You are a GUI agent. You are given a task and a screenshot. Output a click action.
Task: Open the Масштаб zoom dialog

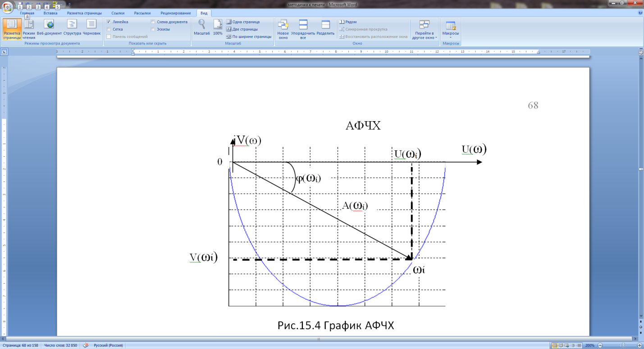[x=202, y=28]
